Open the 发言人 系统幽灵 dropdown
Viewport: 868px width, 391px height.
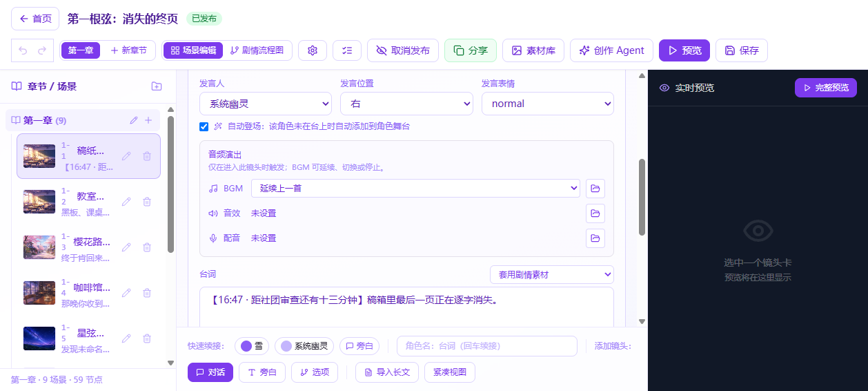pos(266,104)
